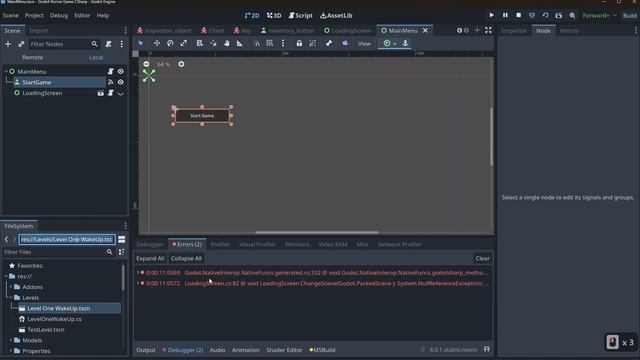Select the LoadingScreen node
The height and width of the screenshot is (360, 640).
click(x=42, y=93)
